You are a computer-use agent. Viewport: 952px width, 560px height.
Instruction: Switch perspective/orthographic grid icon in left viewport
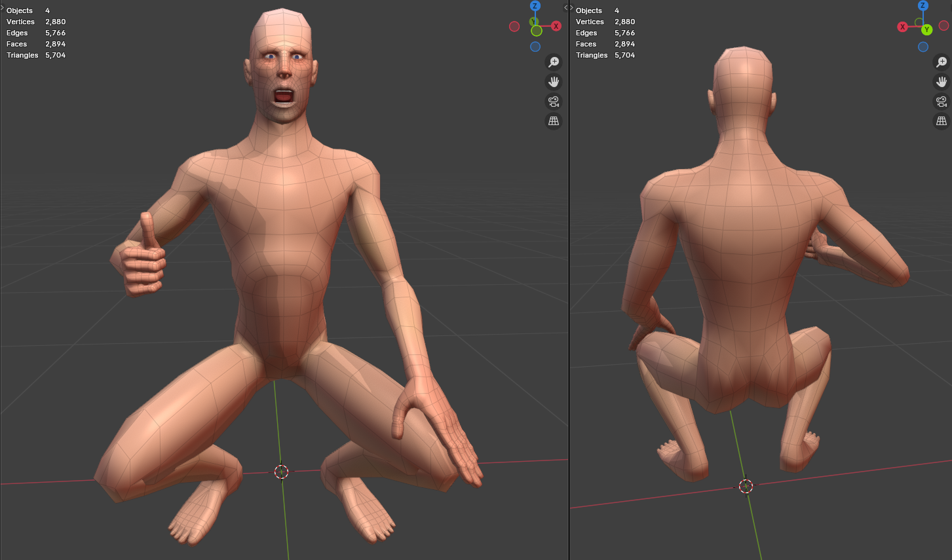[x=554, y=121]
